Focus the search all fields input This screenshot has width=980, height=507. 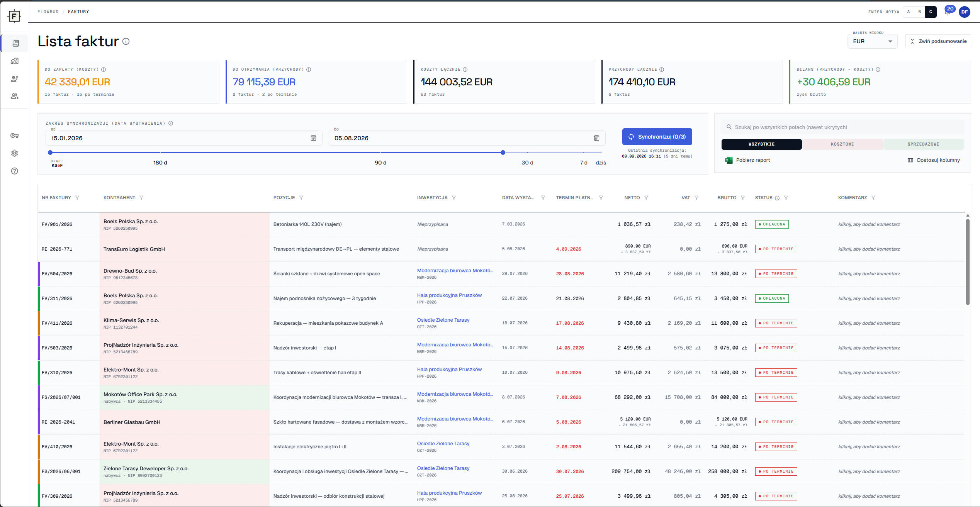coord(843,127)
